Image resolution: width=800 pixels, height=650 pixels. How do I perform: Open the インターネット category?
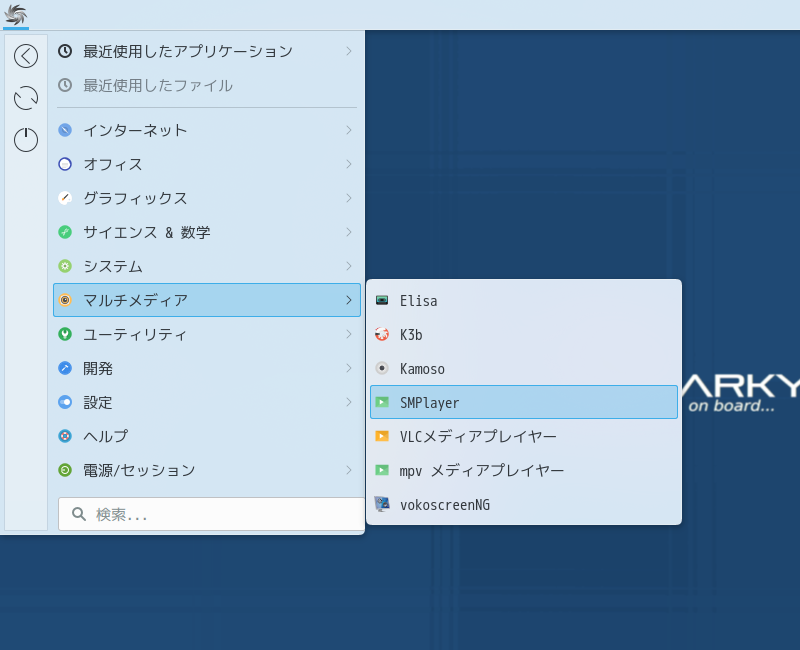[x=207, y=130]
